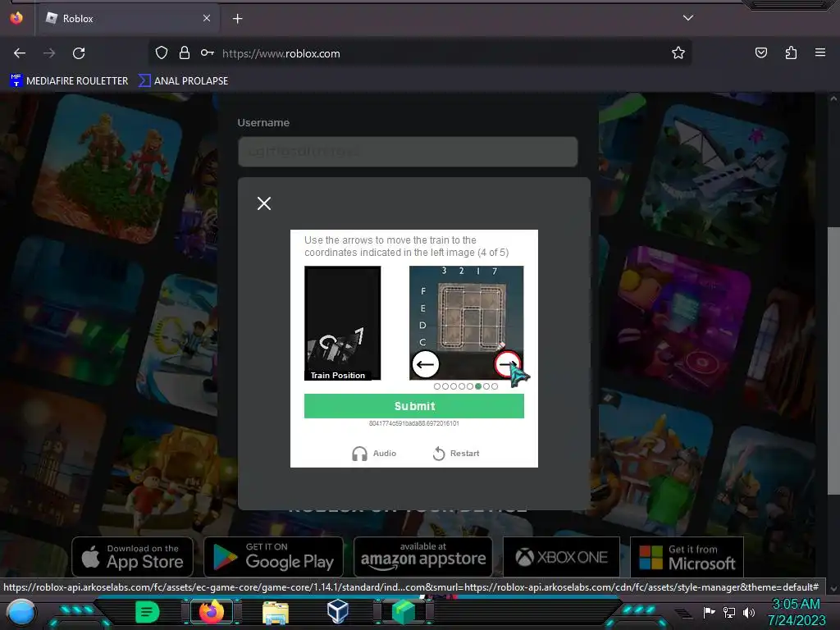Screen dimensions: 840x630
Task: Open Download on the App Store badge
Action: pyautogui.click(x=132, y=557)
